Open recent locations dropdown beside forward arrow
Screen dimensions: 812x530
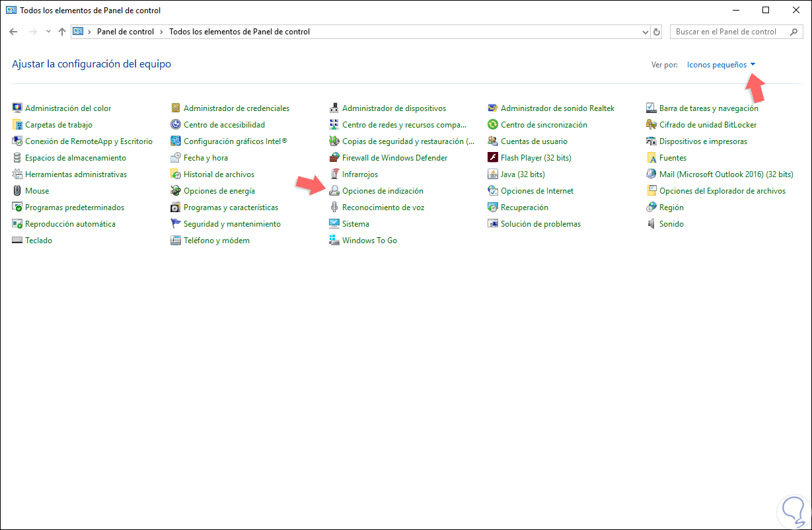point(48,32)
